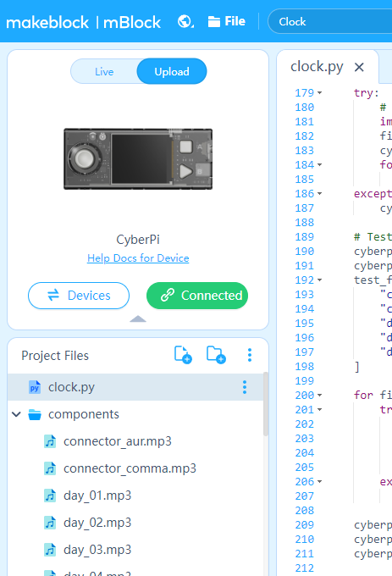
Task: Click line number 198 in gutter
Action: click(304, 367)
